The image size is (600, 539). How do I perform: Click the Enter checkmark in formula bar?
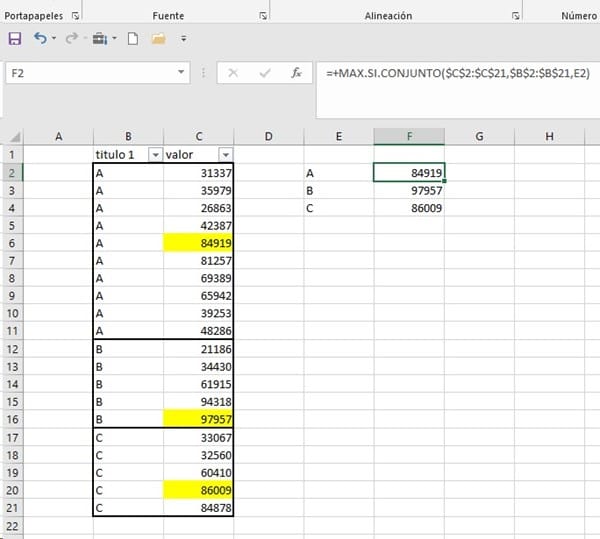coord(265,73)
